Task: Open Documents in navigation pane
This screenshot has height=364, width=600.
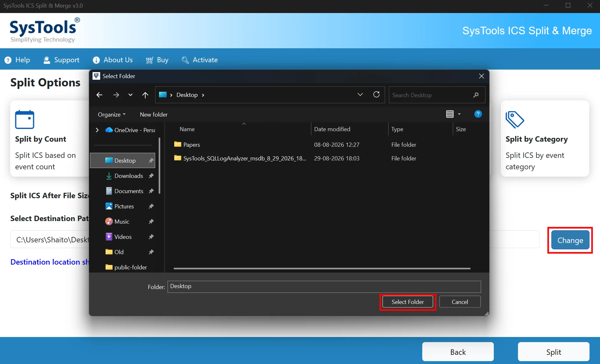Action: click(x=124, y=191)
